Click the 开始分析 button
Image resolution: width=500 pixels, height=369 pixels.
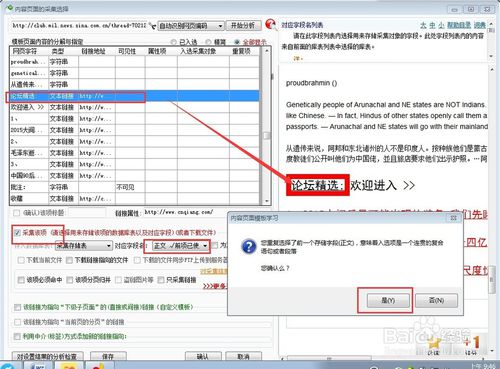point(243,26)
